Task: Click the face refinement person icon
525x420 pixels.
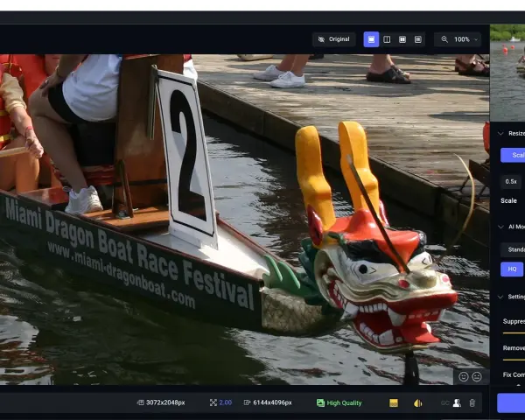Action: [457, 402]
